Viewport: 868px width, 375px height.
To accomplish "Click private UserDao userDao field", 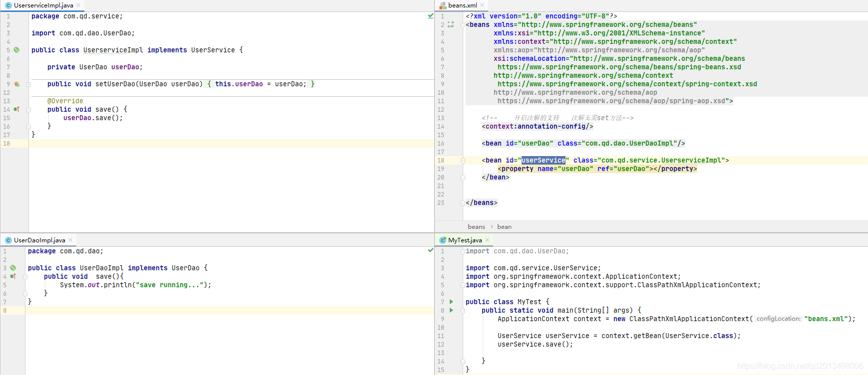I will pos(95,67).
